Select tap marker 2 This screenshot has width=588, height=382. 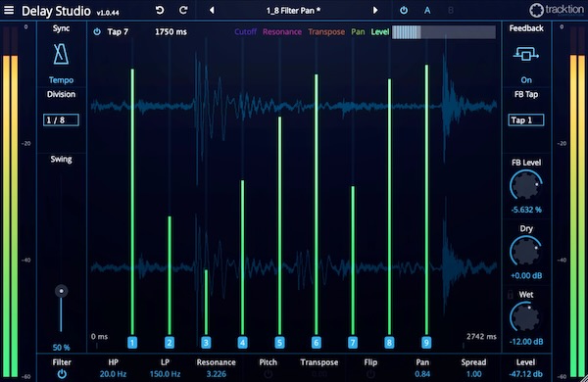[x=170, y=342]
